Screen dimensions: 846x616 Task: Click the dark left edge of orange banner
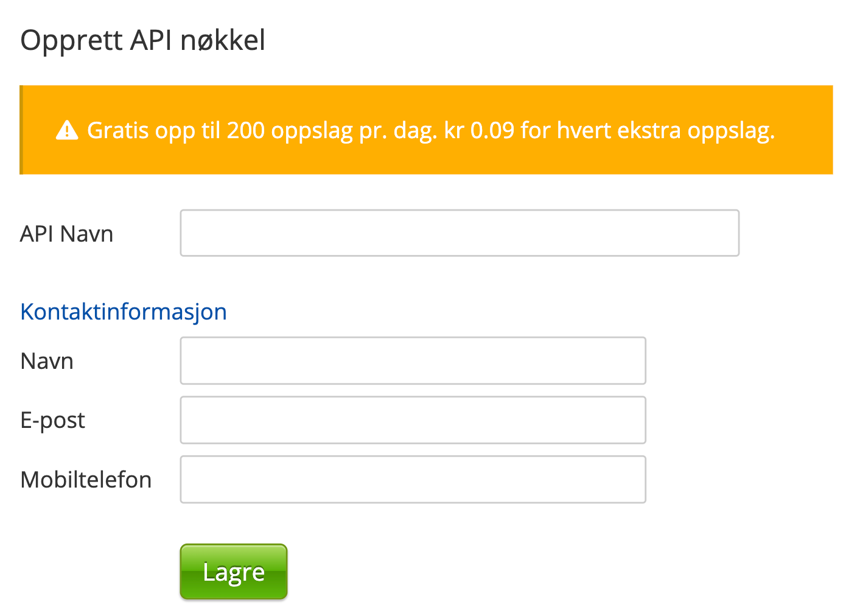pyautogui.click(x=21, y=130)
